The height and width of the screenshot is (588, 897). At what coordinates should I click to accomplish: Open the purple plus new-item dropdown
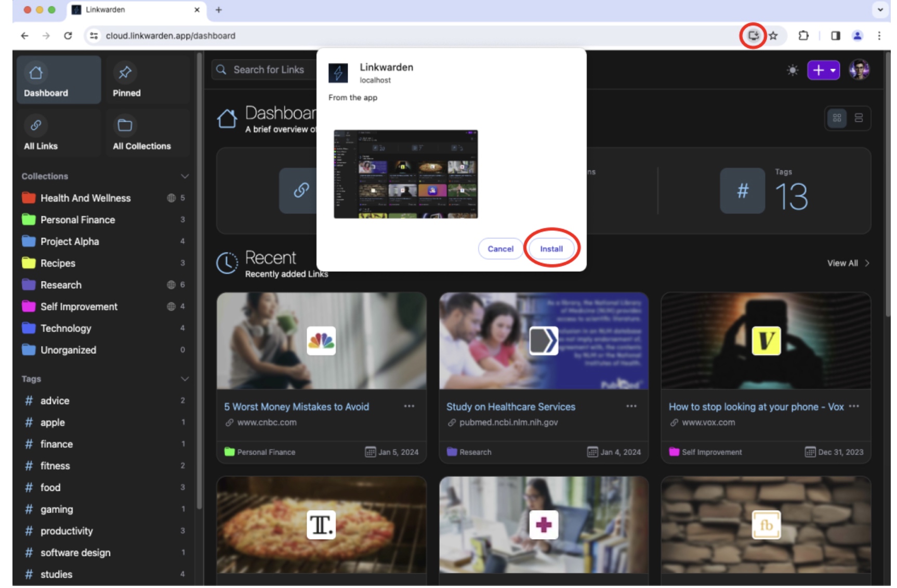[x=823, y=70]
